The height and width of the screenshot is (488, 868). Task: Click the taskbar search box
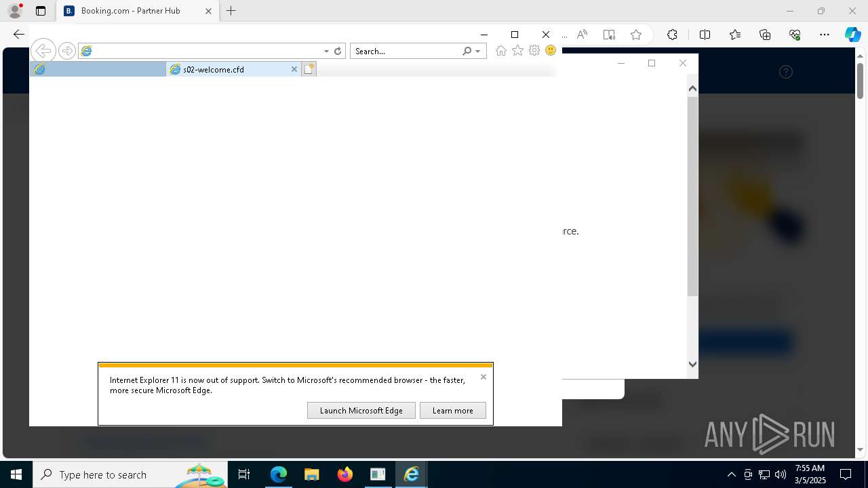tap(130, 474)
